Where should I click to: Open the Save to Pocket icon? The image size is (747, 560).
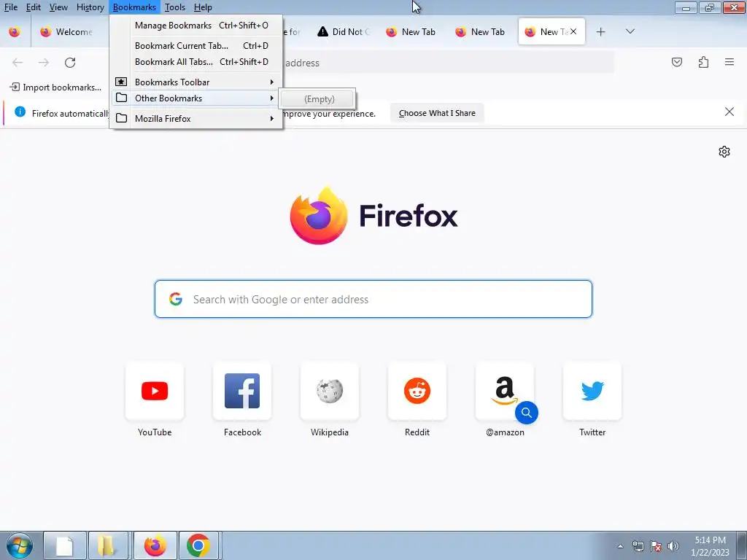point(676,63)
